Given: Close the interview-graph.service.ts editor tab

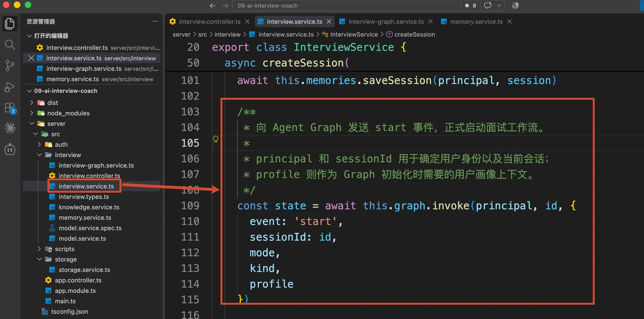Looking at the screenshot, I should pyautogui.click(x=431, y=21).
